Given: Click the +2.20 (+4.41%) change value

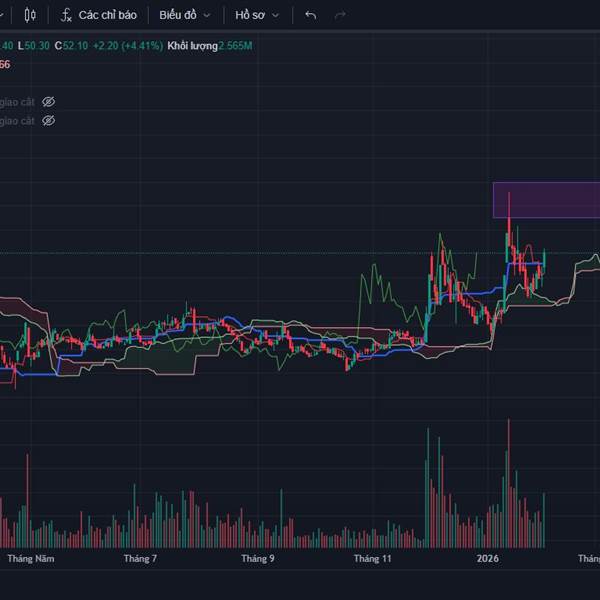Looking at the screenshot, I should pos(128,46).
